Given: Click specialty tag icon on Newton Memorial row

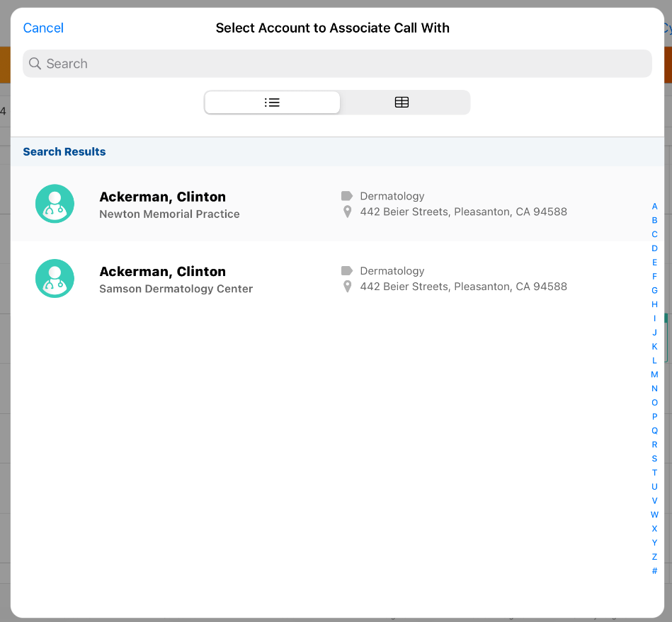Looking at the screenshot, I should pyautogui.click(x=347, y=196).
